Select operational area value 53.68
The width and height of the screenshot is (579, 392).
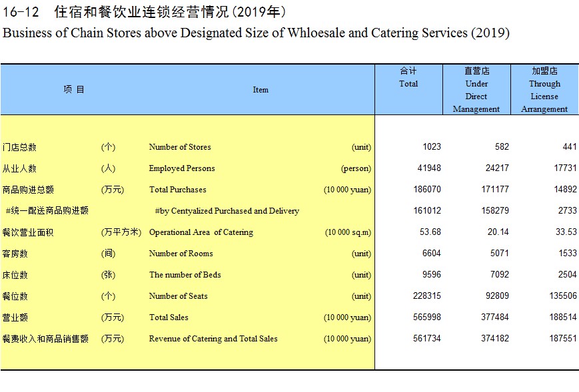tap(430, 232)
